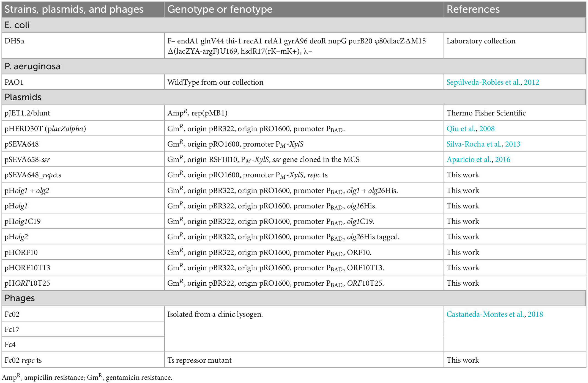Open the Sepúlveda-Robles et al., 2012 reference link

[x=493, y=82]
